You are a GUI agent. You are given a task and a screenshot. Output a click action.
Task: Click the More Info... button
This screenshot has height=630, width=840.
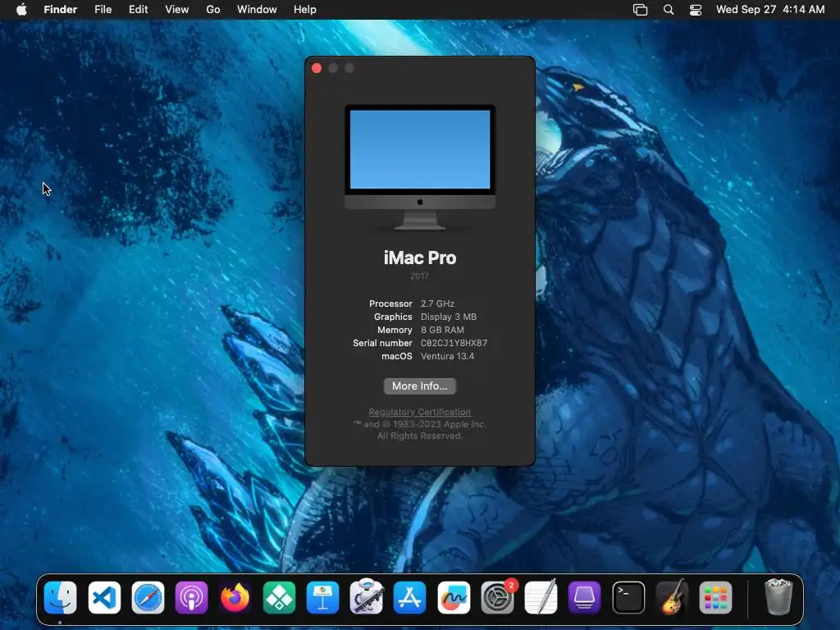[420, 386]
